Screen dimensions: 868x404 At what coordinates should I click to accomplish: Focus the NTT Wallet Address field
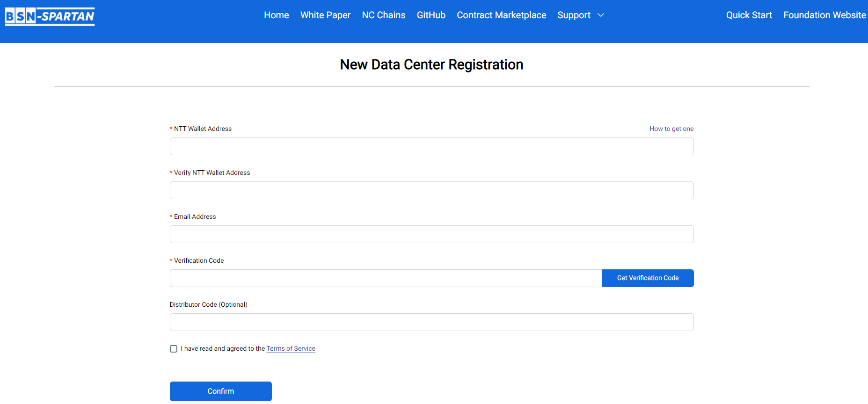[431, 146]
